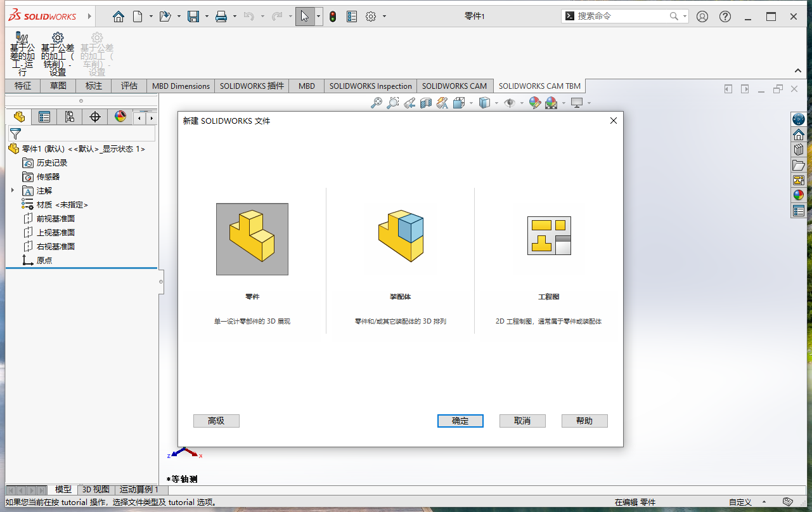Open the FeatureManager design tree tab
This screenshot has height=512, width=812.
[x=19, y=117]
